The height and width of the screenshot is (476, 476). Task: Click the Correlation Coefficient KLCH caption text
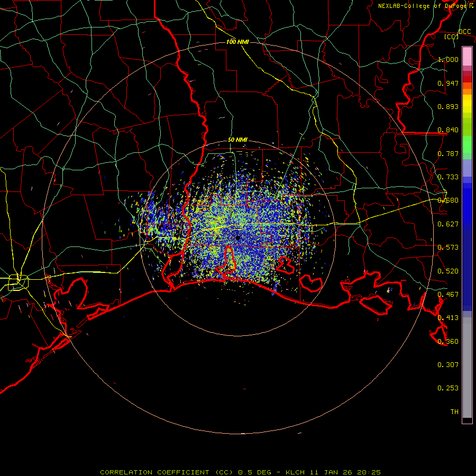[x=241, y=472]
